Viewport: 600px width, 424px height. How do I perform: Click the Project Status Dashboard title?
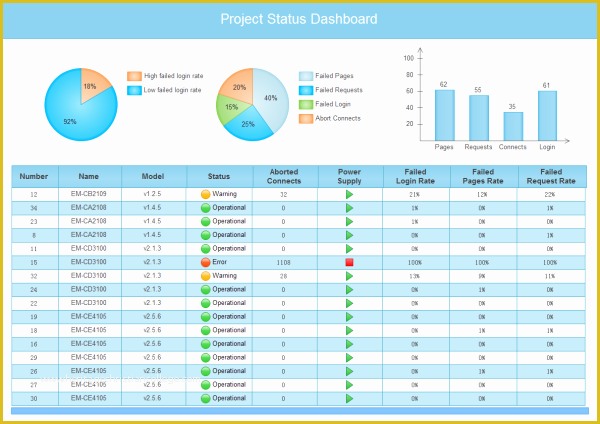299,19
